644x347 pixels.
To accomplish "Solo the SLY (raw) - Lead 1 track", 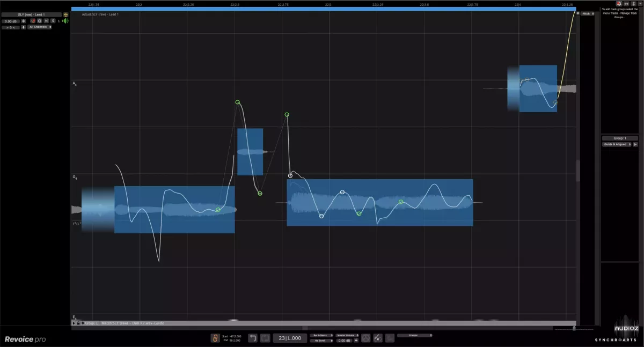I will coord(53,21).
